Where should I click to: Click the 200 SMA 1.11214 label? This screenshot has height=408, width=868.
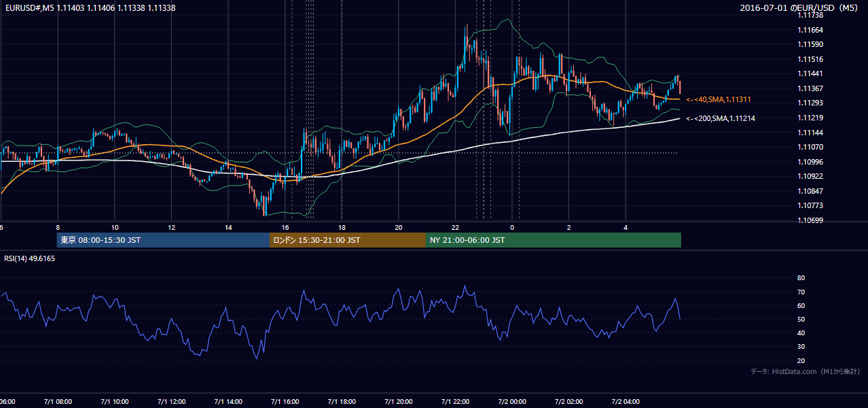[x=720, y=119]
